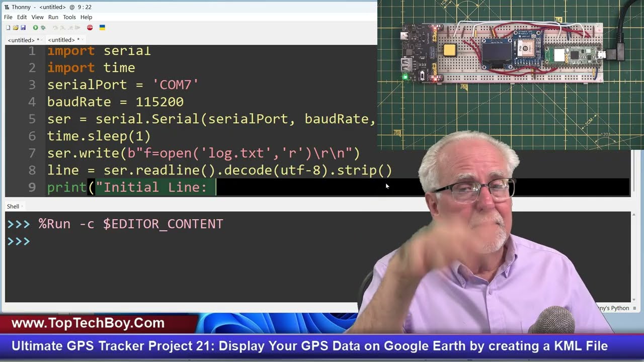
Task: Close the Shell panel with its x
Action: 23,206
